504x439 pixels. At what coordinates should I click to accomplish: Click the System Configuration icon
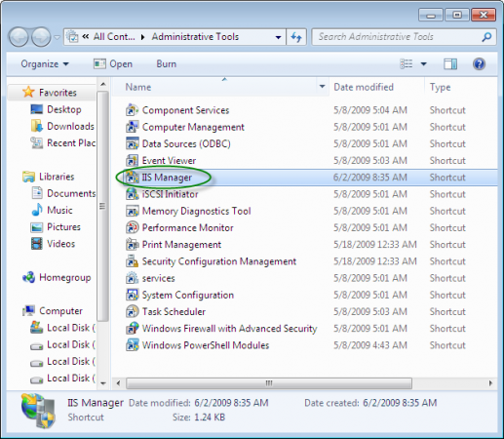[132, 295]
